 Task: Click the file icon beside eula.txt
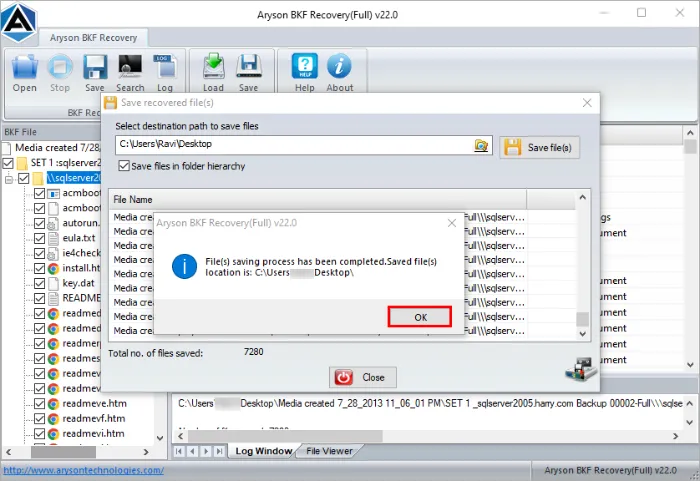(53, 238)
